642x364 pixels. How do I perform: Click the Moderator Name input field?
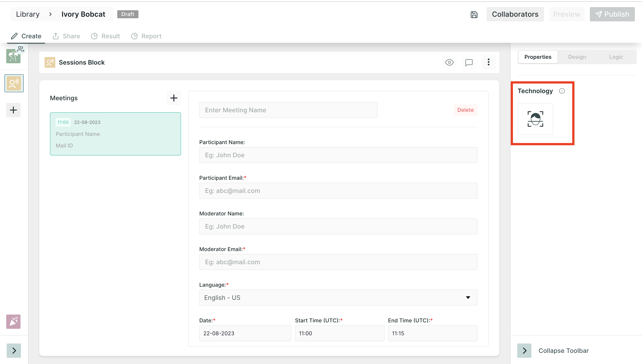click(338, 226)
